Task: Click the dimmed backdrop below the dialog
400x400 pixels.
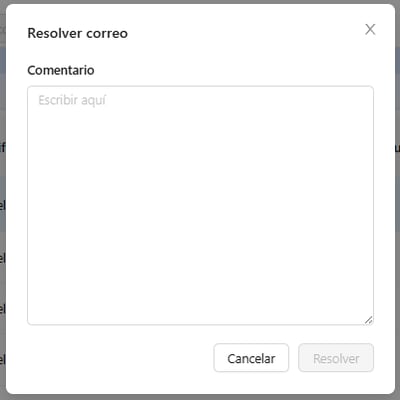Action: [200, 397]
